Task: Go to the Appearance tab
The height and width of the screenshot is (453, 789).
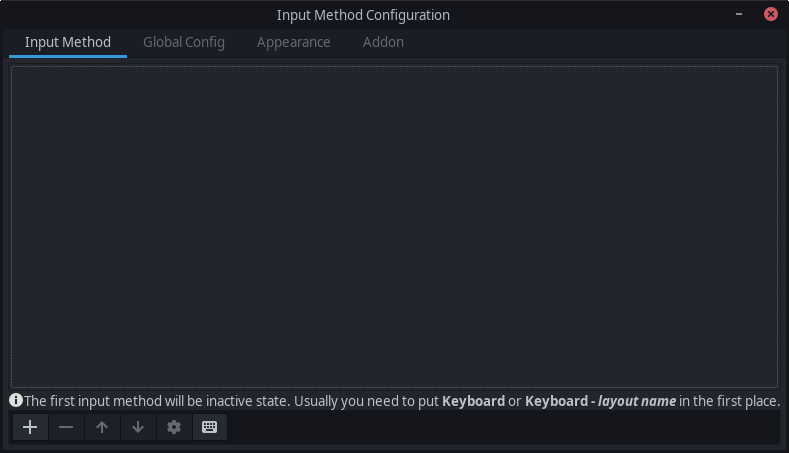Action: [x=293, y=42]
